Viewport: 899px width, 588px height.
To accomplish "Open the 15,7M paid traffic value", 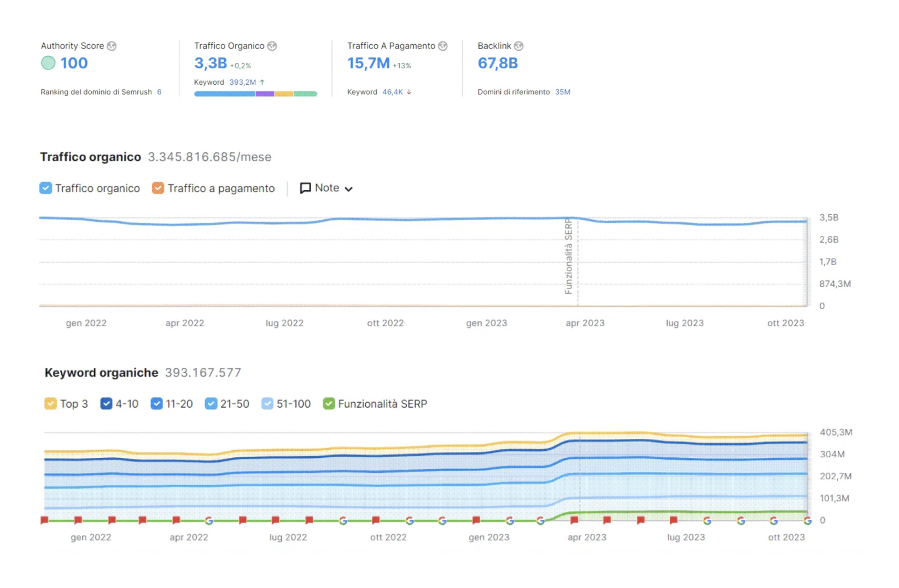I will (x=369, y=63).
